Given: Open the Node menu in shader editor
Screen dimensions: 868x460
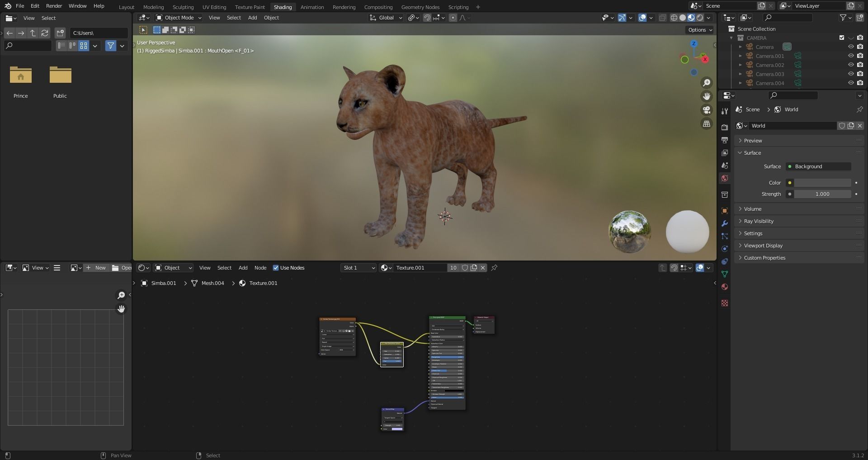Looking at the screenshot, I should (x=260, y=268).
